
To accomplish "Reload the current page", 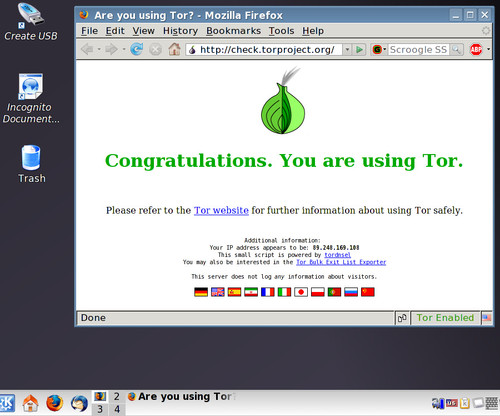I will click(x=137, y=49).
